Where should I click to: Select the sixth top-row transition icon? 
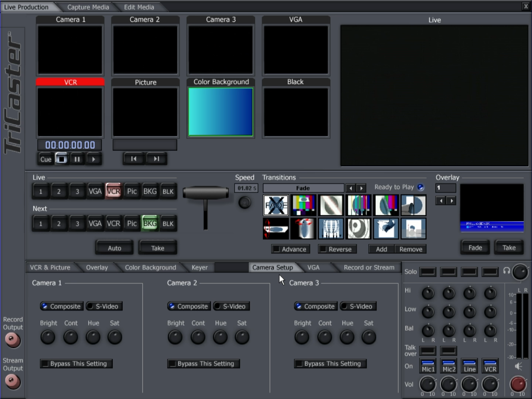pos(413,205)
